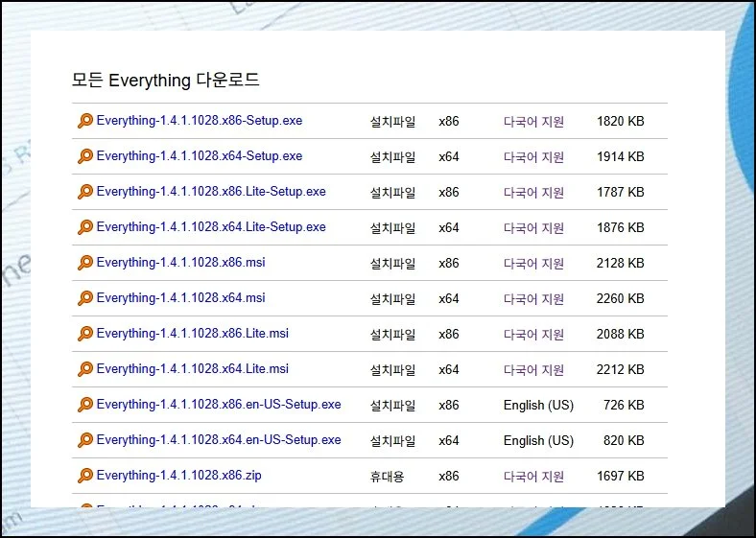Screen dimensions: 756x538
Task: Click the 1820 KB size value
Action: point(621,121)
